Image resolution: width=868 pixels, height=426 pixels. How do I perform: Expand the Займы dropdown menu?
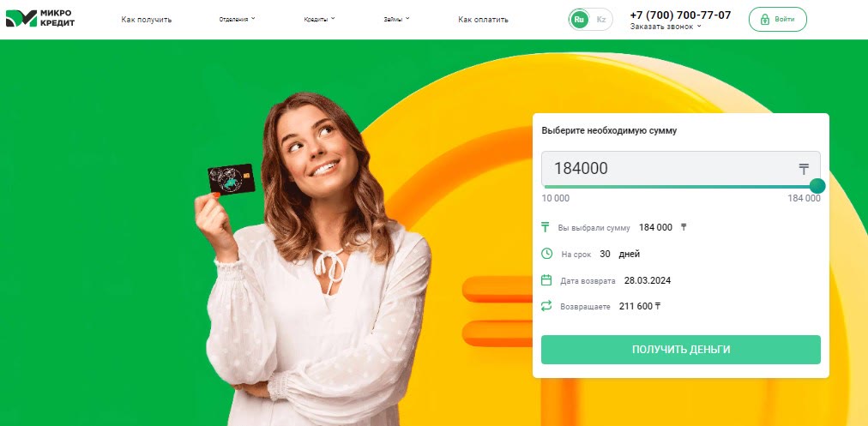coord(396,20)
